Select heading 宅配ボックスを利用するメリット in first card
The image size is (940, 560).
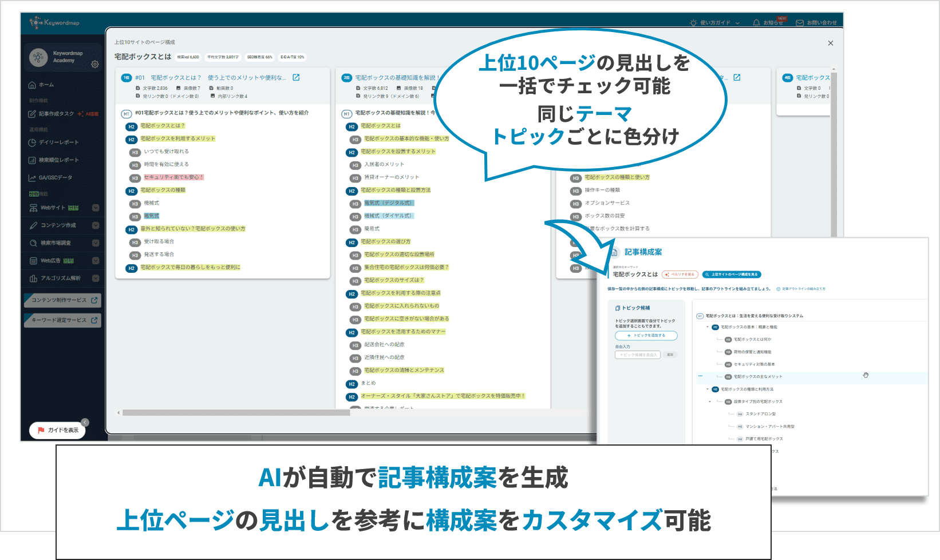178,138
